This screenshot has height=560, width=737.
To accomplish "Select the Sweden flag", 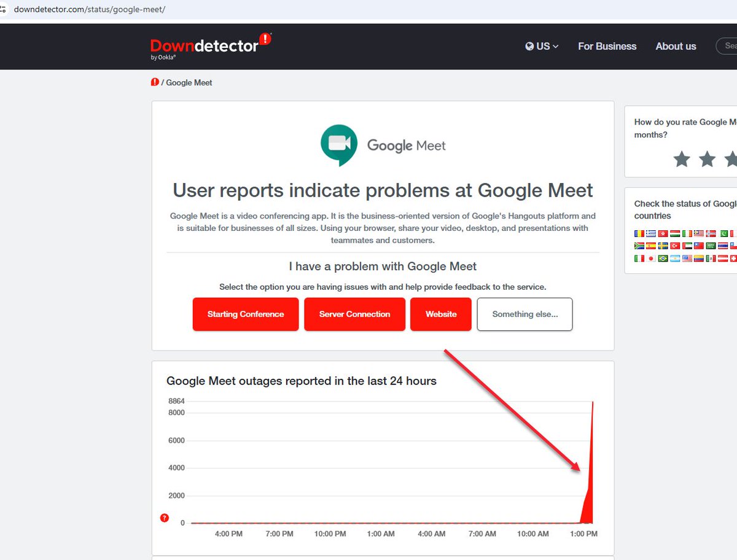I will (x=663, y=246).
